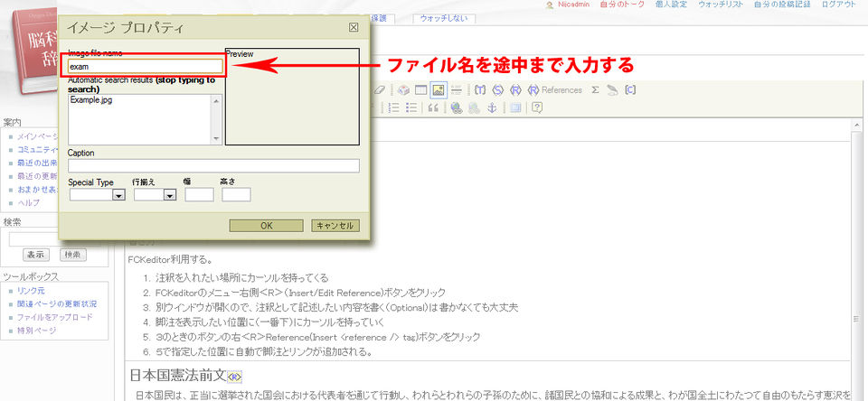Click the キャンセル button
Viewport: 868px width, 401px height.
click(x=335, y=225)
